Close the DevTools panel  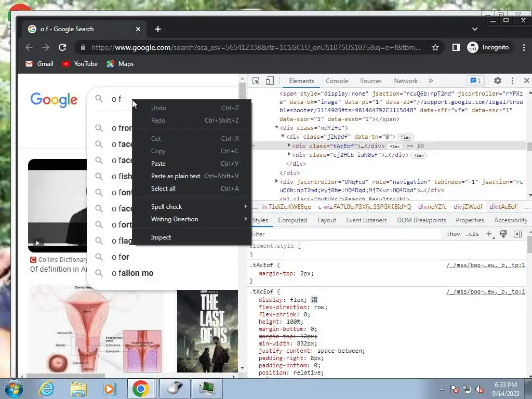point(527,81)
